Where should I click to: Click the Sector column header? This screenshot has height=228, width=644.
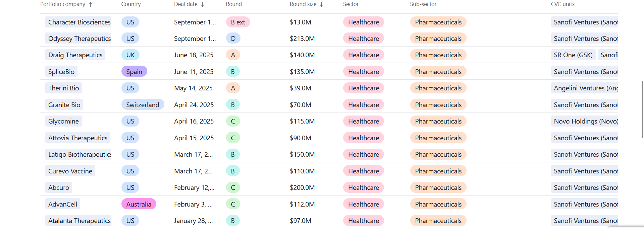click(351, 4)
